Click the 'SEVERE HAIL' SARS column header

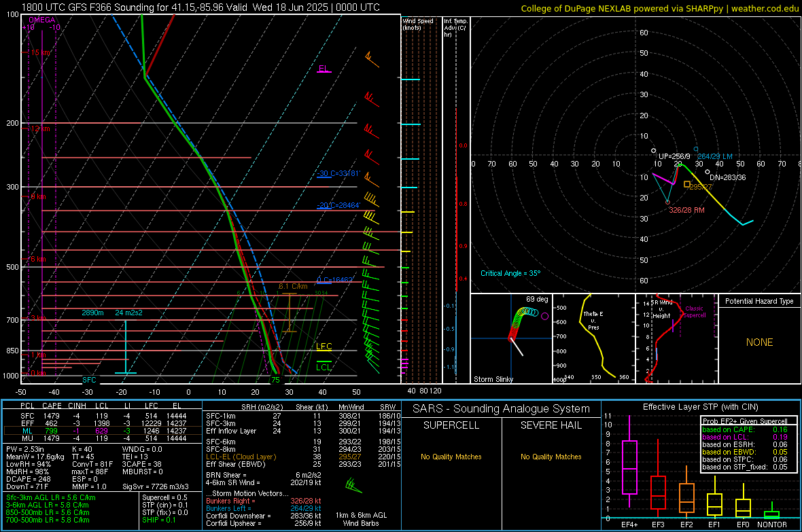551,425
